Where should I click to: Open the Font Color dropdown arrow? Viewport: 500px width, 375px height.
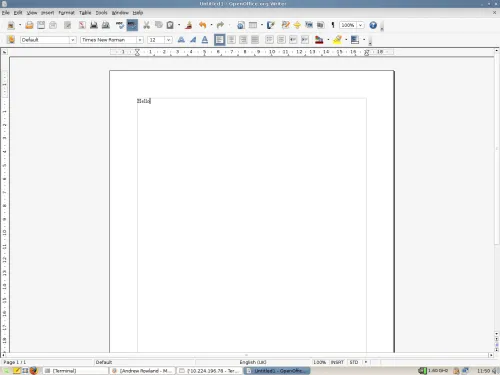point(328,40)
